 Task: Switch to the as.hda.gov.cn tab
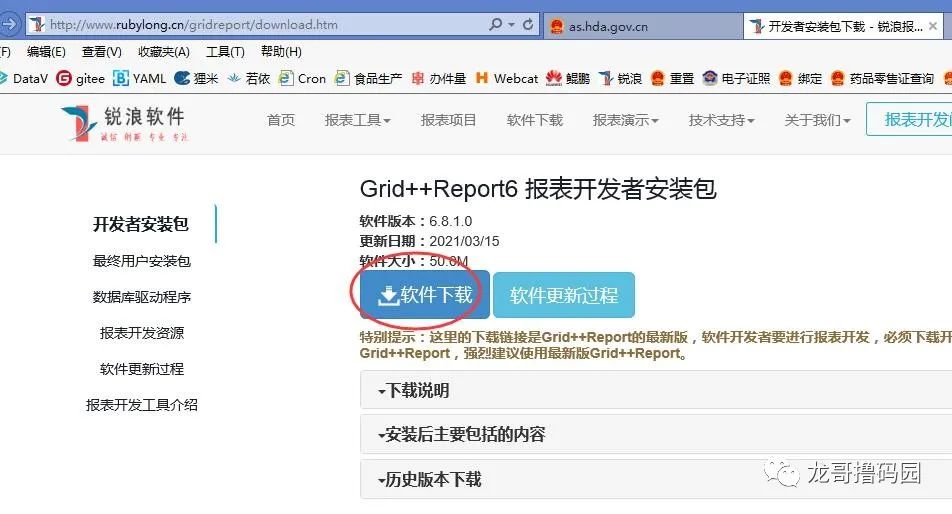click(642, 26)
